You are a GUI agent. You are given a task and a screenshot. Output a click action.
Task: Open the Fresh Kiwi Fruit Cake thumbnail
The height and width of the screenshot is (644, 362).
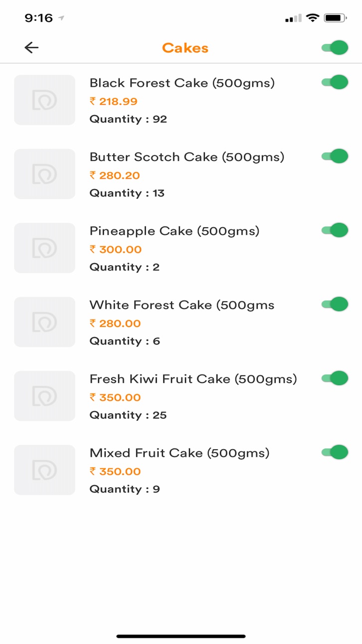click(x=44, y=396)
